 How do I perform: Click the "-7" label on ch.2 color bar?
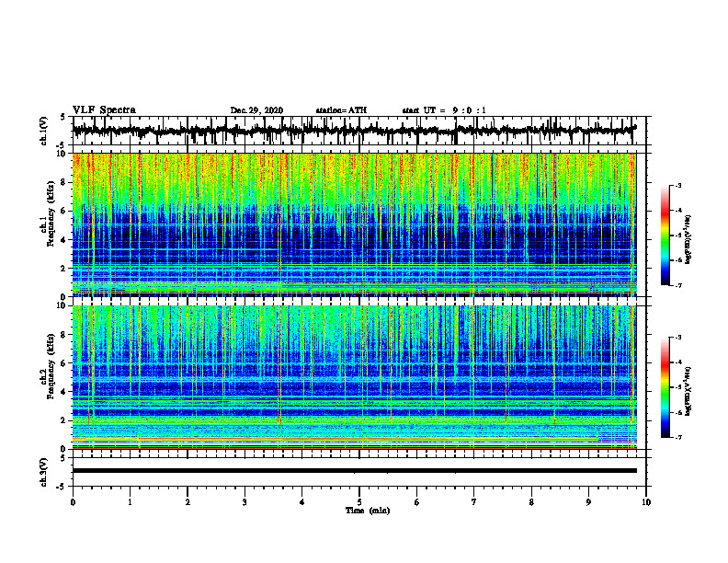tap(678, 437)
